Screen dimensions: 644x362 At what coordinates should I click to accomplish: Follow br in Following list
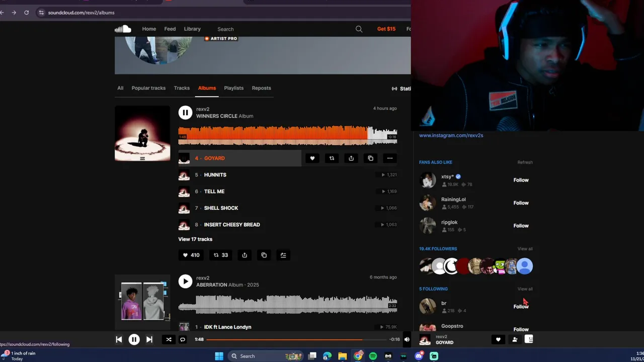(x=521, y=307)
